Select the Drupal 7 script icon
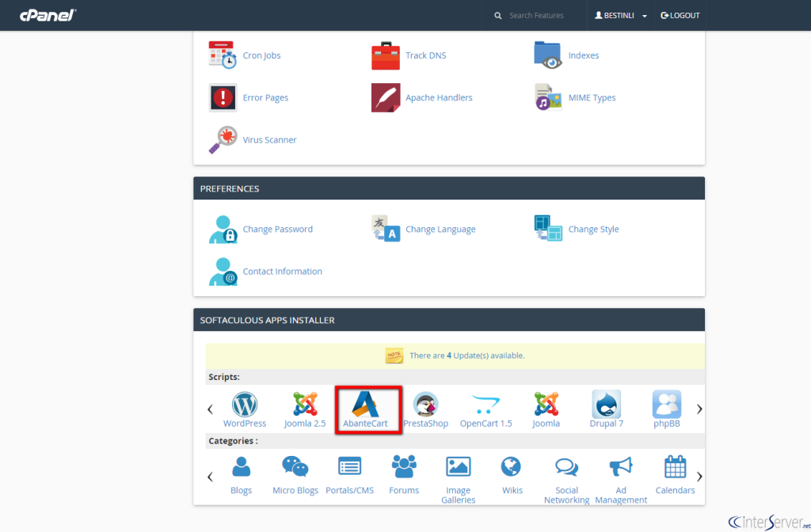This screenshot has height=532, width=811. 606,405
